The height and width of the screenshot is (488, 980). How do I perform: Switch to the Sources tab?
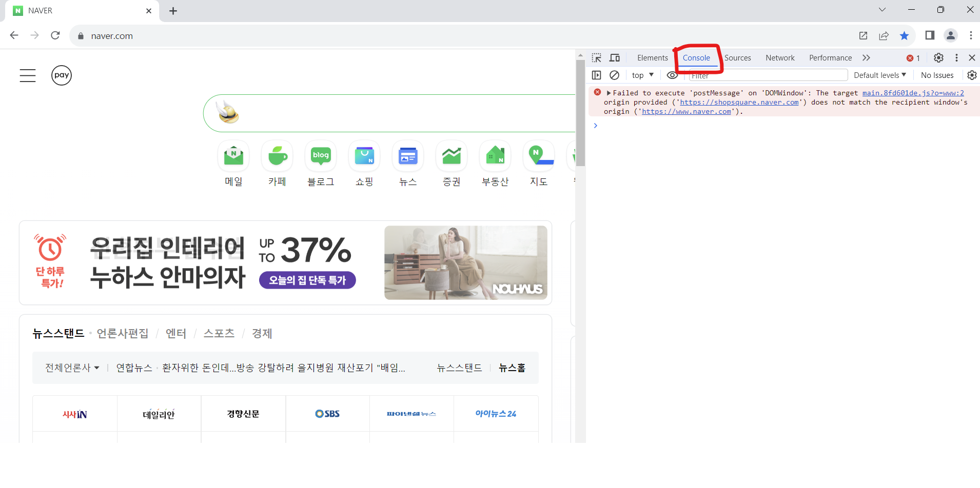[x=737, y=58]
